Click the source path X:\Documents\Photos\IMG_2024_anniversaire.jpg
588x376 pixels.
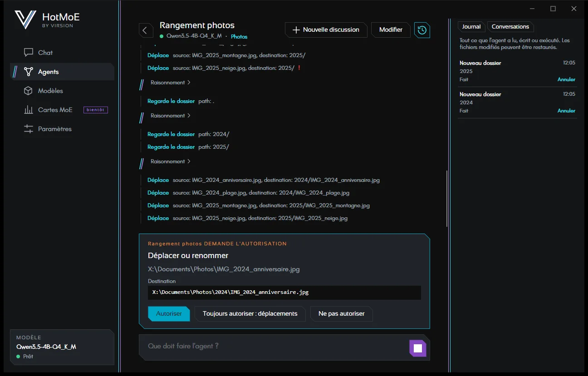click(x=224, y=269)
